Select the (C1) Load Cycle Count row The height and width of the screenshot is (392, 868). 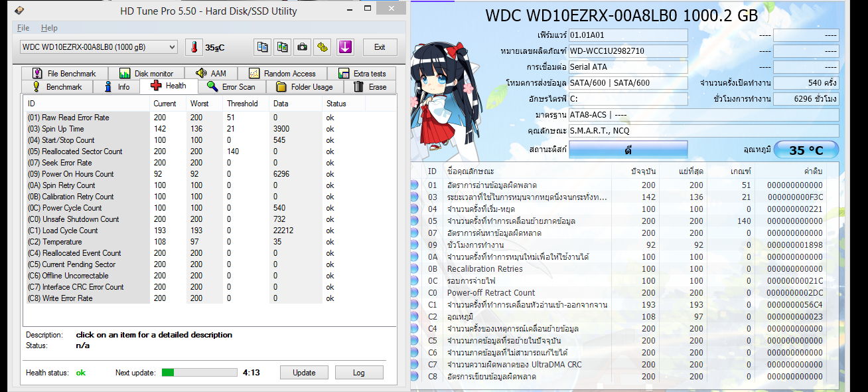pyautogui.click(x=209, y=231)
